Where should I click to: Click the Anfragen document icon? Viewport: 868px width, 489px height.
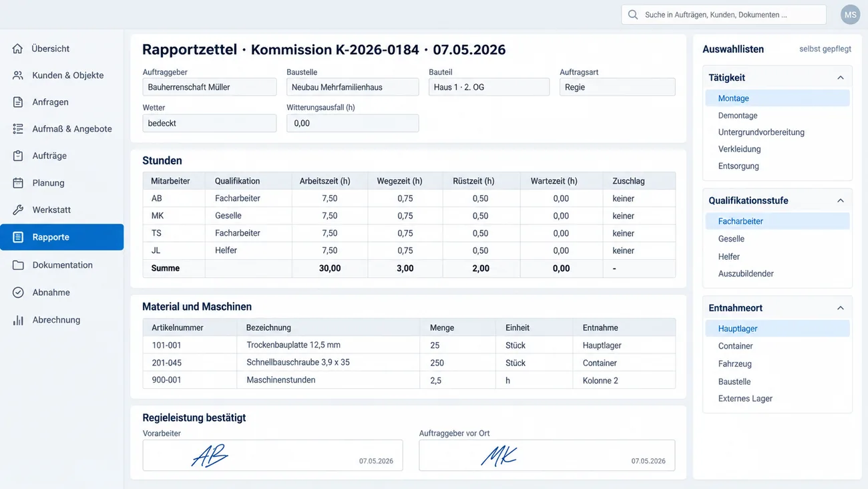click(x=18, y=102)
